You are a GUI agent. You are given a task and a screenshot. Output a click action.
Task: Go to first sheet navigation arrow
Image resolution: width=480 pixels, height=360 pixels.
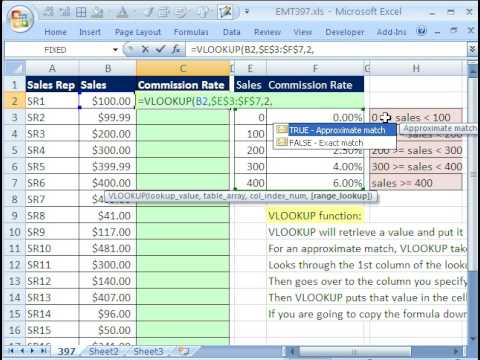(11, 351)
